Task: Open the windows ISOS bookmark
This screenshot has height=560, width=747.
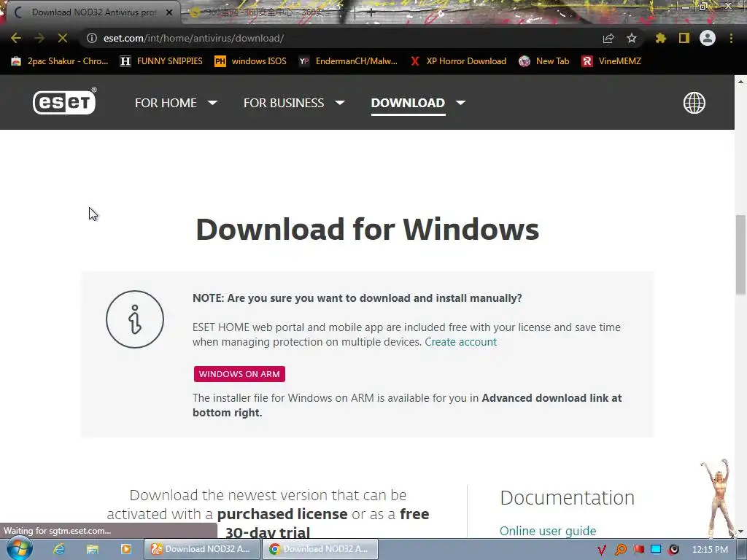Action: (251, 61)
